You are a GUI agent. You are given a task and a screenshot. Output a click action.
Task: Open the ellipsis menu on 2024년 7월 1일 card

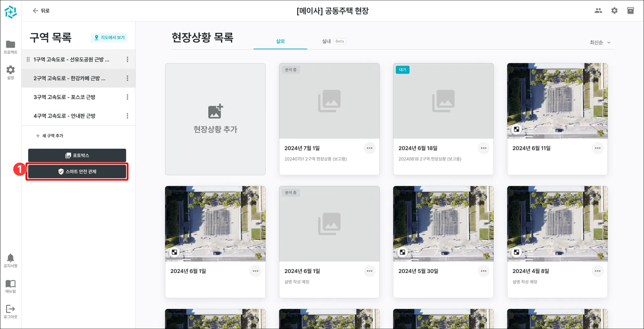369,148
